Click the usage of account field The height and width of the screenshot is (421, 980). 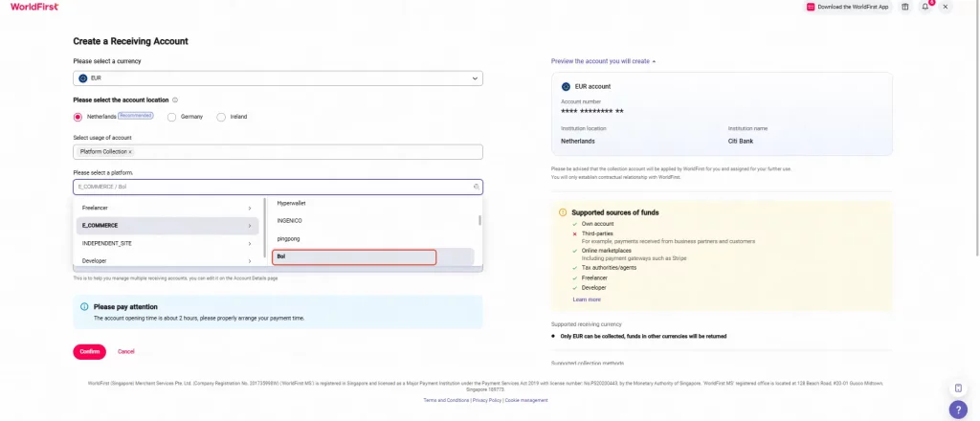pos(278,152)
